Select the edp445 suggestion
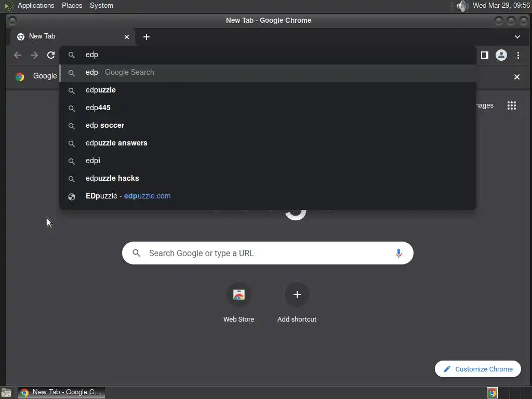532x399 pixels. [268, 108]
